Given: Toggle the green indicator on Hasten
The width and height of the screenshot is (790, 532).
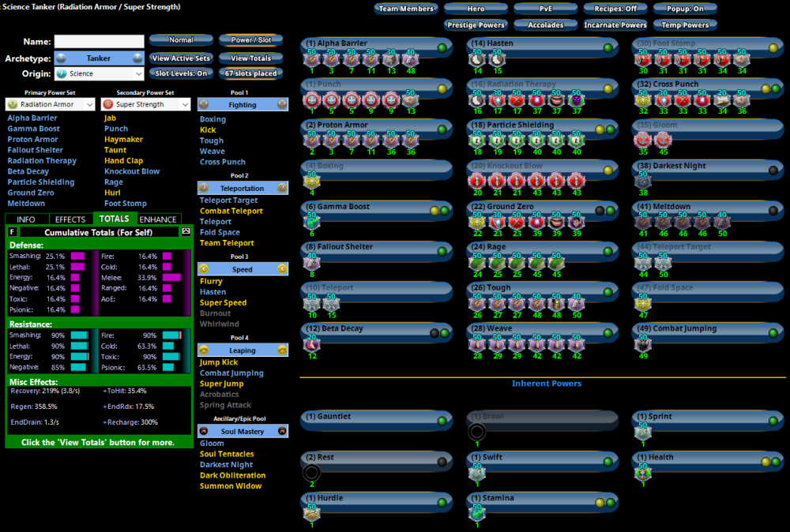Looking at the screenshot, I should [x=607, y=47].
